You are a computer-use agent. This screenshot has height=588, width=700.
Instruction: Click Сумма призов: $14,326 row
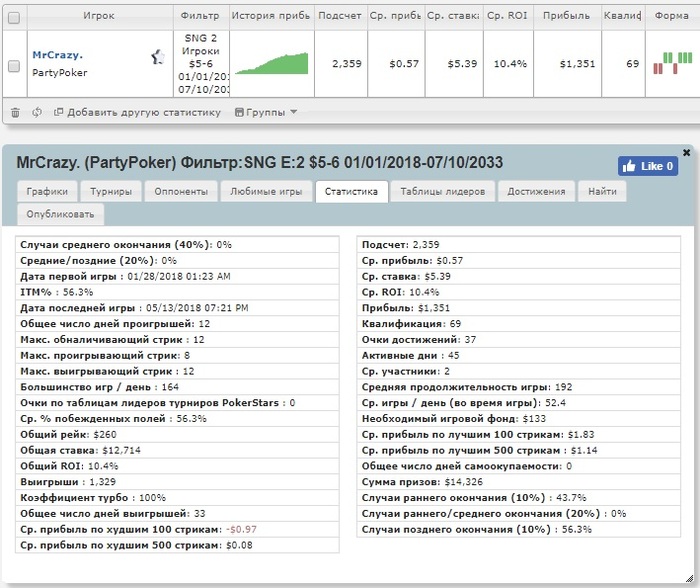pyautogui.click(x=519, y=482)
